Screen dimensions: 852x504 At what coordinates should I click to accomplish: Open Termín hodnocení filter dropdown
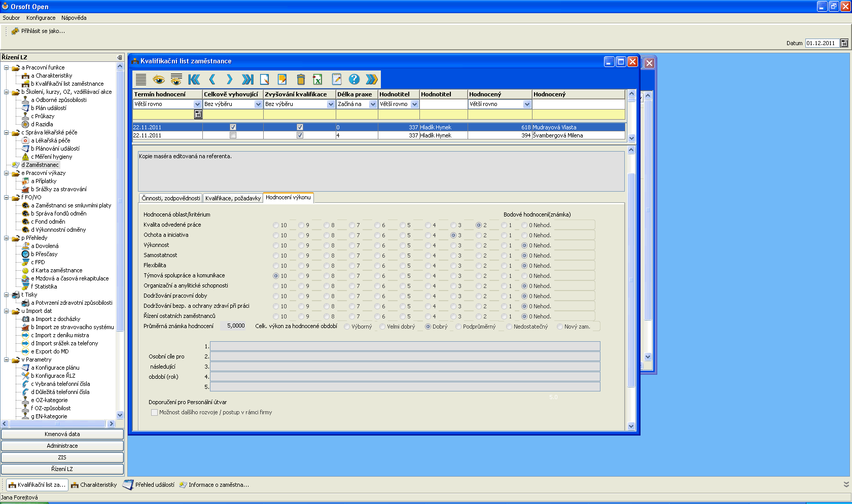click(197, 104)
